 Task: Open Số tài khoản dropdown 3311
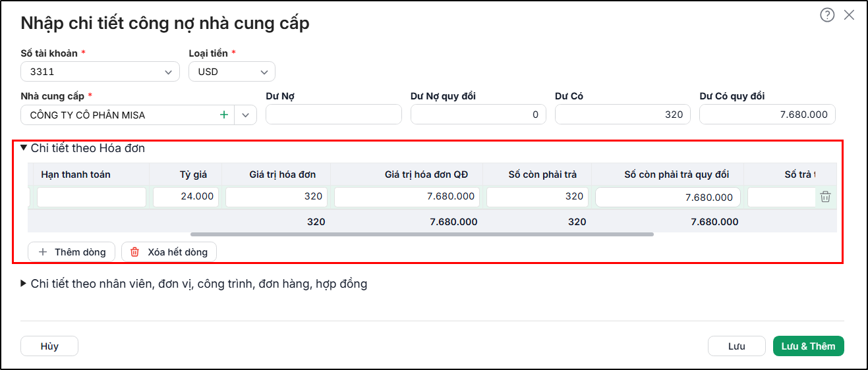coord(100,72)
